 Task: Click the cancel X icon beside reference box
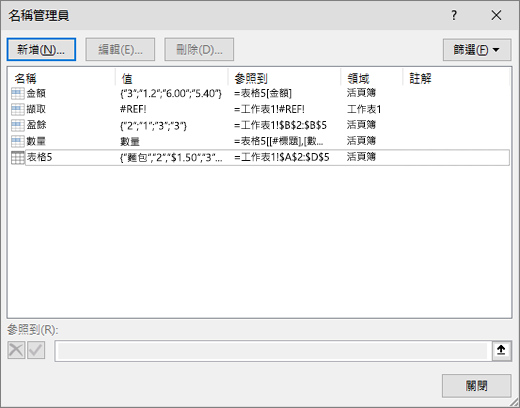click(x=16, y=350)
